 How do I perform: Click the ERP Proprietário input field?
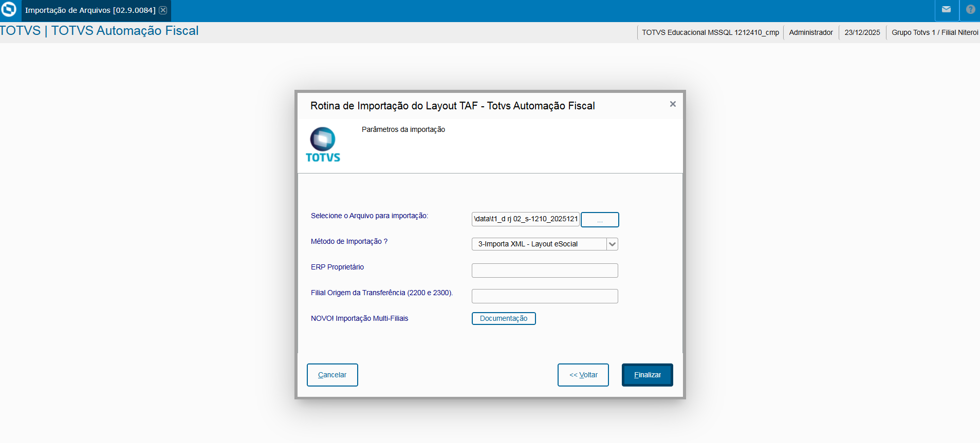pyautogui.click(x=545, y=271)
